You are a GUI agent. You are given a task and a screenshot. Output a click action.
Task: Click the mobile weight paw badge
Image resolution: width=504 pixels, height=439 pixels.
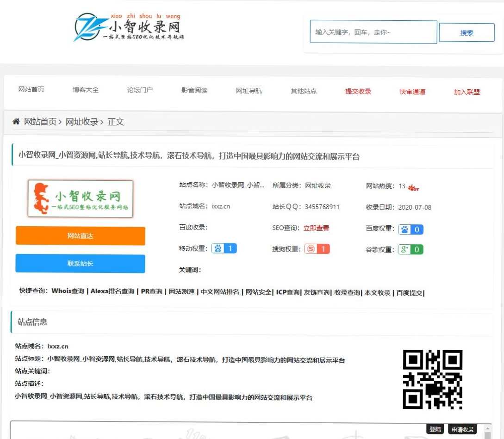click(x=224, y=248)
